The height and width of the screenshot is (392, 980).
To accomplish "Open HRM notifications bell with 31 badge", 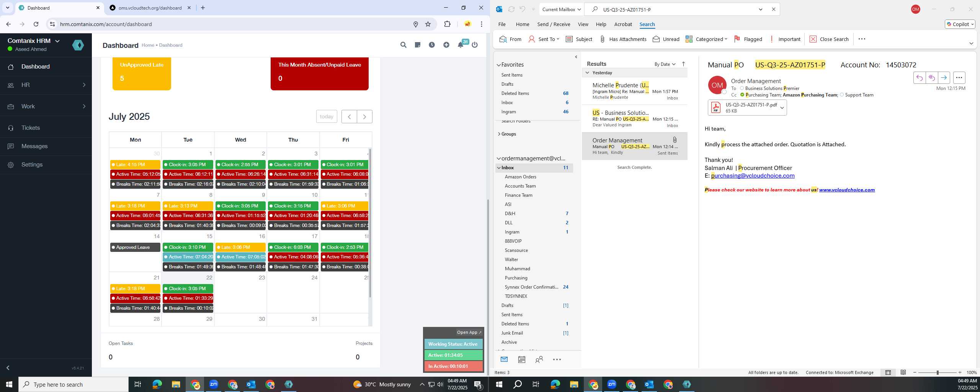I will (461, 45).
